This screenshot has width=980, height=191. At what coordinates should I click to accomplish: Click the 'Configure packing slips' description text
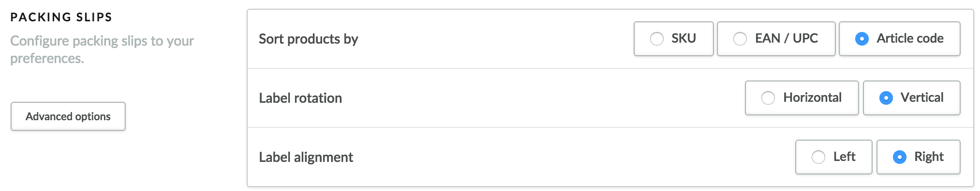pyautogui.click(x=102, y=49)
